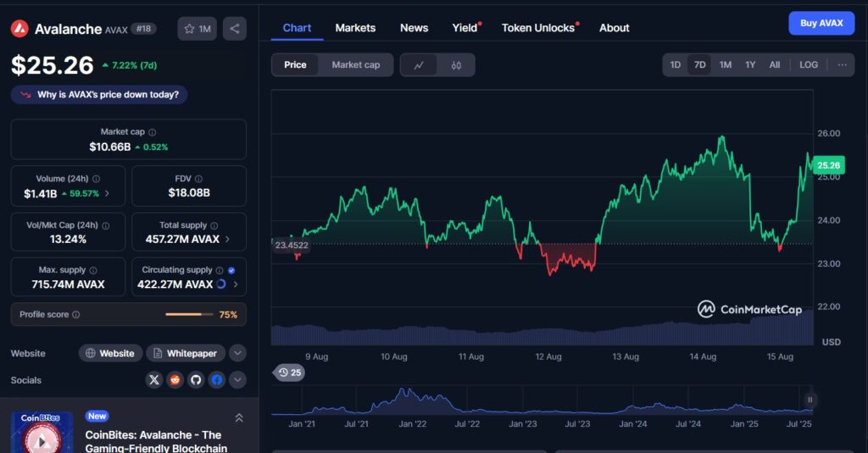Collapse the CoinBites card with double chevron
The height and width of the screenshot is (453, 868).
click(x=239, y=418)
